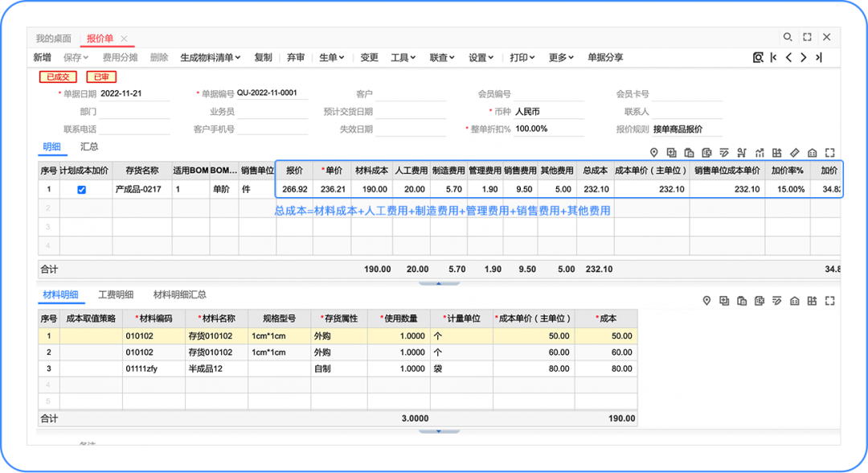Open the 工费明细 tab
The image size is (868, 473).
pos(116,295)
